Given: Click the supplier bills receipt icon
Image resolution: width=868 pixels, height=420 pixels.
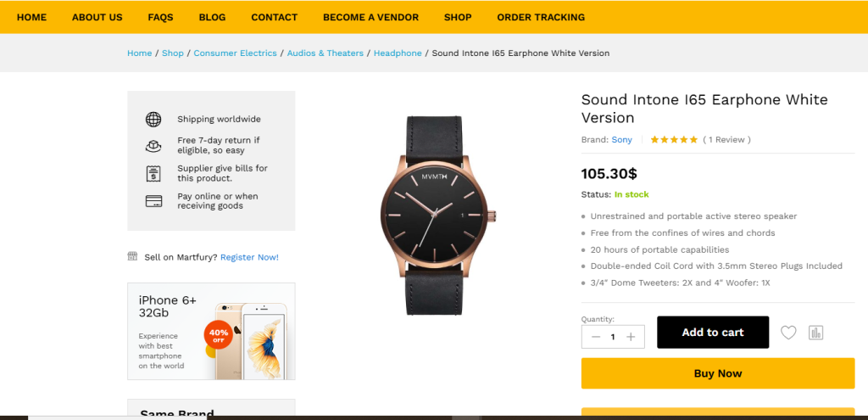Looking at the screenshot, I should click(x=153, y=173).
